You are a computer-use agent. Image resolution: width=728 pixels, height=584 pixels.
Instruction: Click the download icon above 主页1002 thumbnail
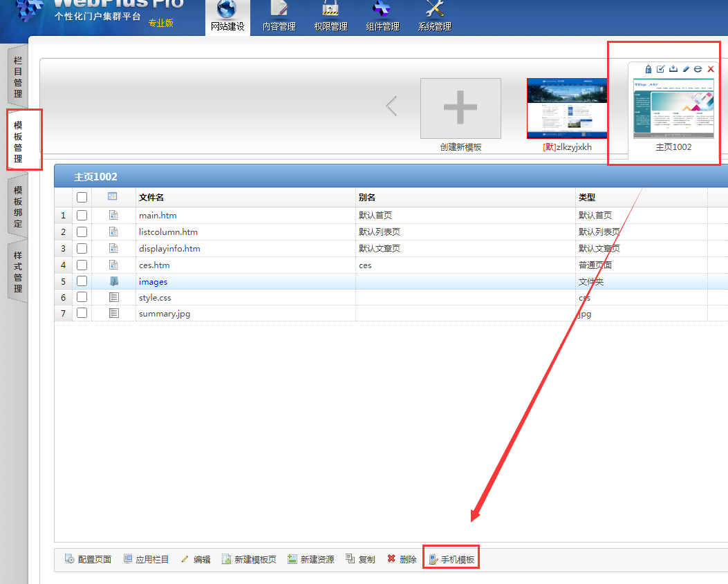point(673,69)
